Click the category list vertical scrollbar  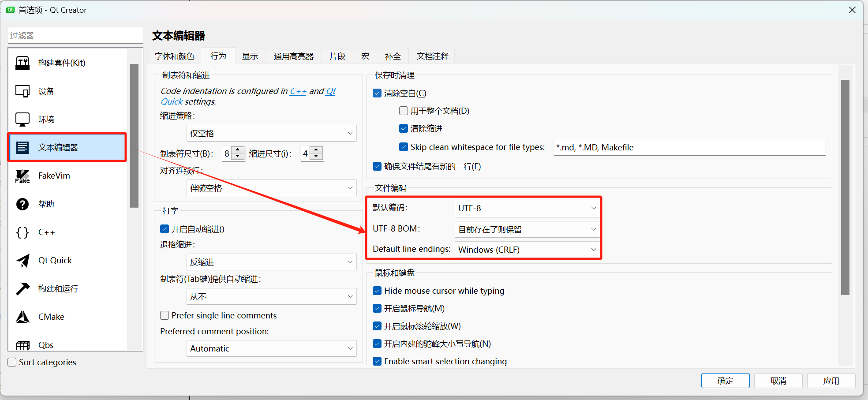[135, 135]
